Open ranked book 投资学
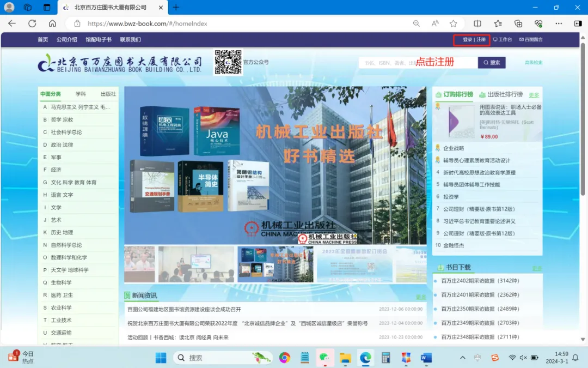 [x=451, y=197]
